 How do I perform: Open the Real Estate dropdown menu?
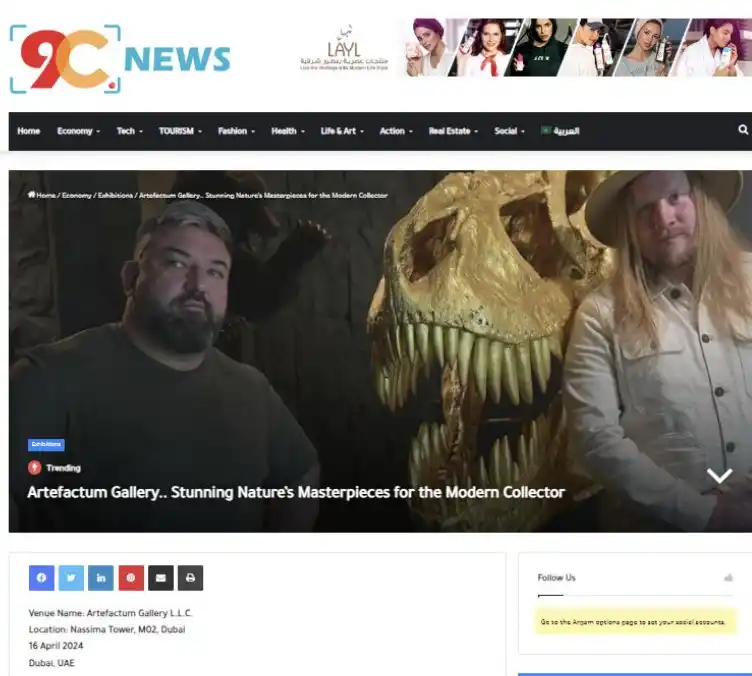pyautogui.click(x=453, y=131)
